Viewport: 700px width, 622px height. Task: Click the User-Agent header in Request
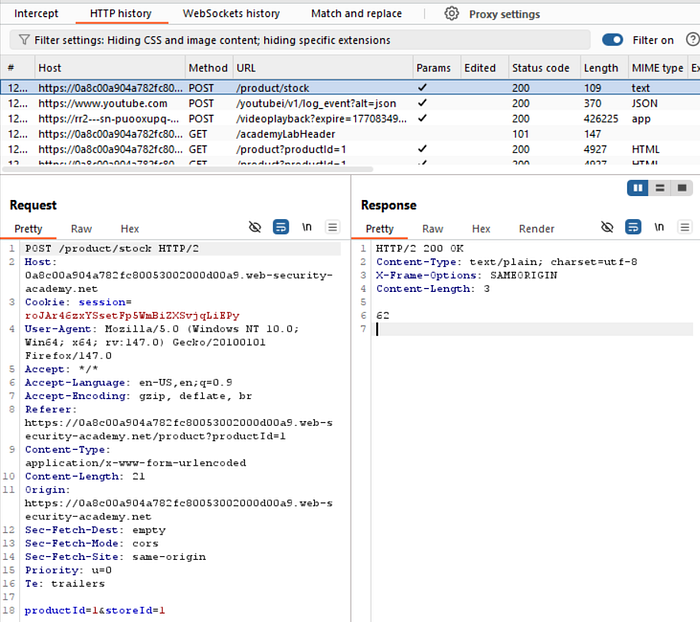click(x=162, y=342)
